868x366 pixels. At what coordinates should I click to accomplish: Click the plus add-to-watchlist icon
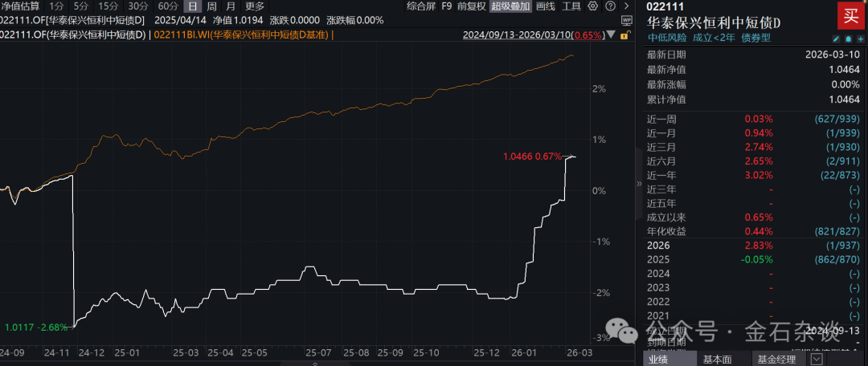tap(860, 39)
